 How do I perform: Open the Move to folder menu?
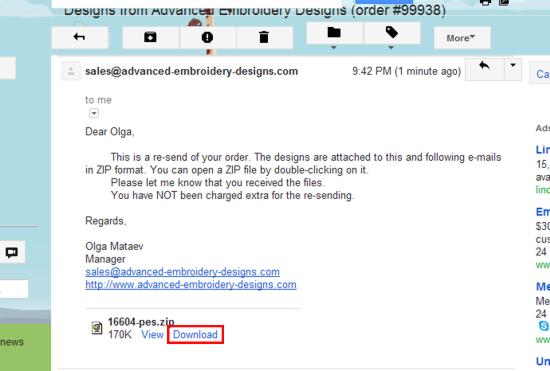334,34
